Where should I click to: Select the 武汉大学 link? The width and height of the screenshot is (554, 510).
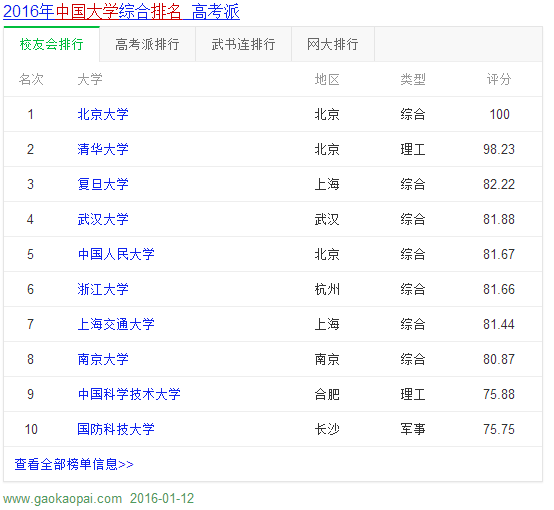[103, 219]
